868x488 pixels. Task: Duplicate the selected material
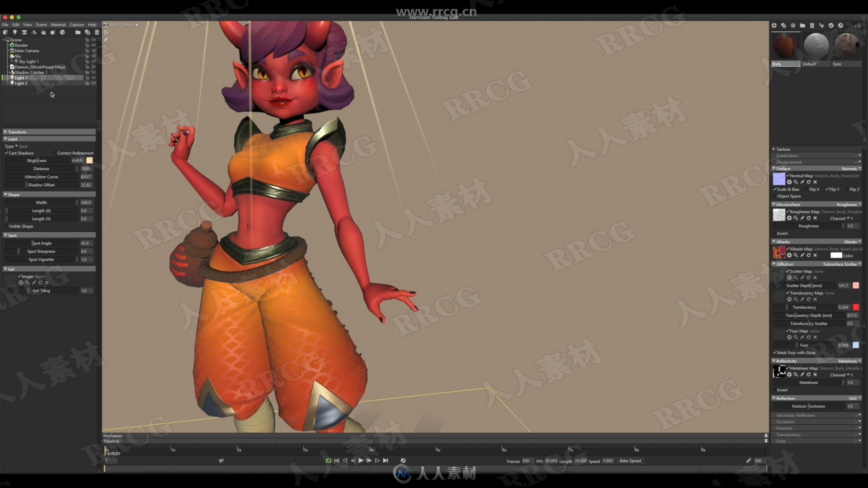(783, 26)
